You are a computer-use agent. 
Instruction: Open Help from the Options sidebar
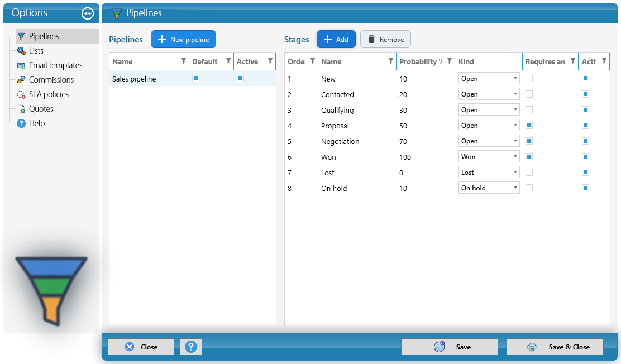pyautogui.click(x=36, y=123)
